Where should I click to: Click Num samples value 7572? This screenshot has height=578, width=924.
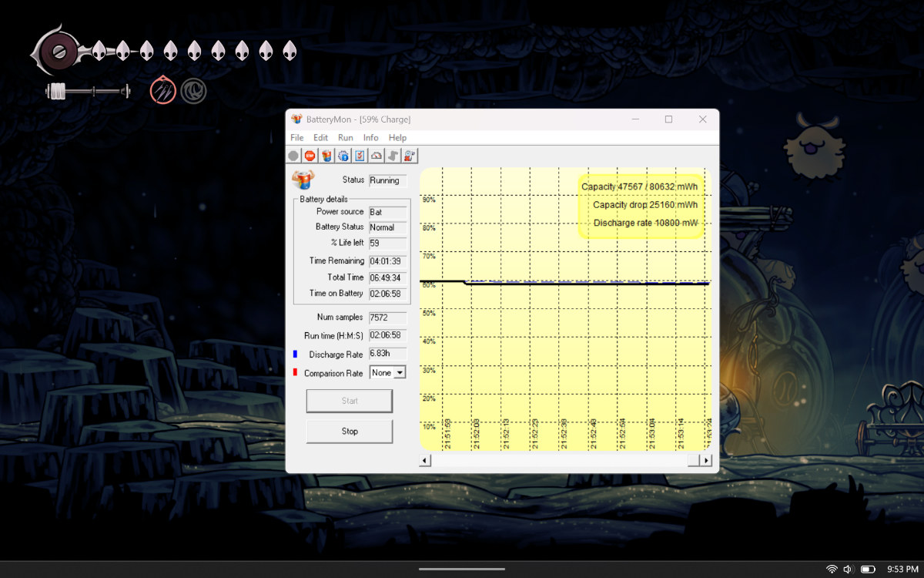click(388, 318)
